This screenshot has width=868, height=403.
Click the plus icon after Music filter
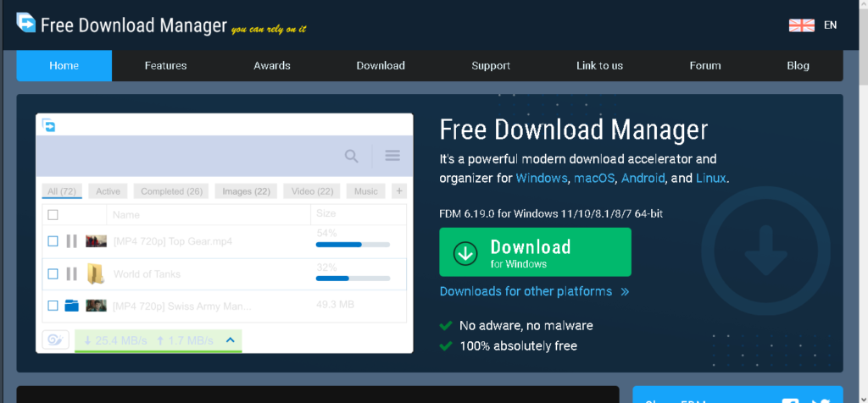[x=399, y=191]
